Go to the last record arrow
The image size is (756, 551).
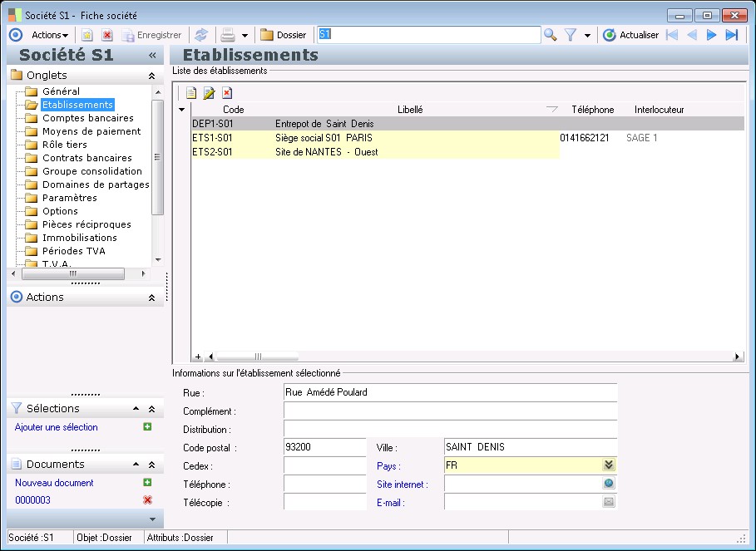click(x=732, y=35)
